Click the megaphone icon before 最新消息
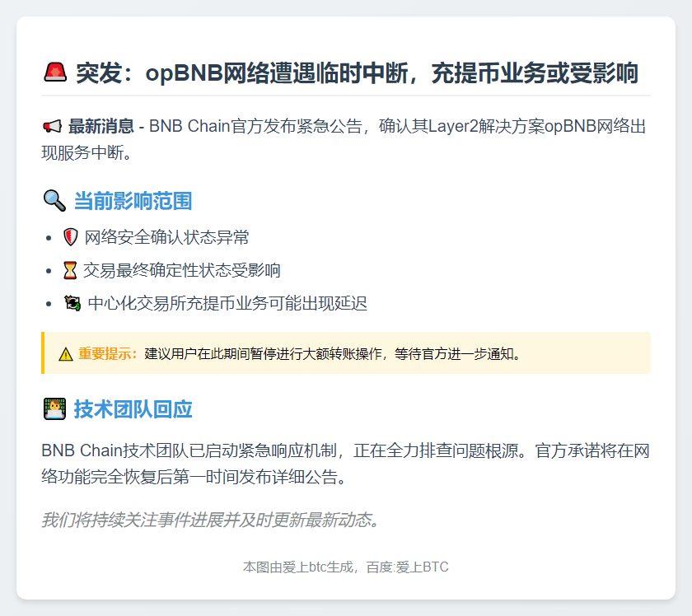 pyautogui.click(x=52, y=127)
